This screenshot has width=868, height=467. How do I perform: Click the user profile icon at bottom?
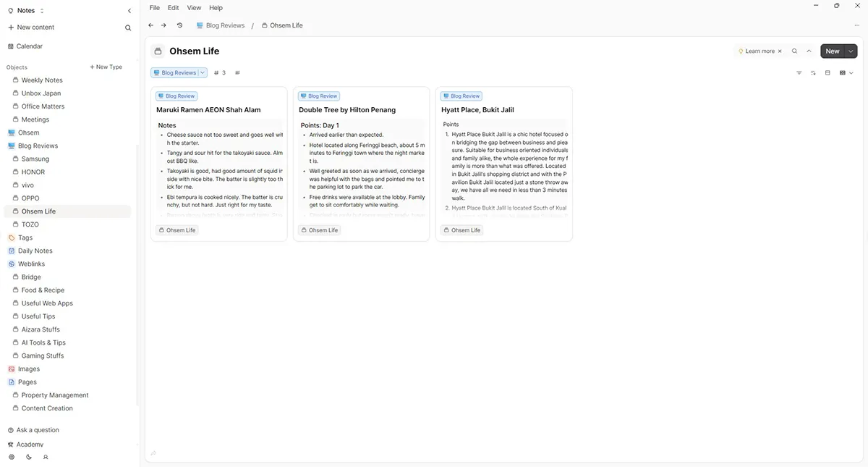coord(46,458)
